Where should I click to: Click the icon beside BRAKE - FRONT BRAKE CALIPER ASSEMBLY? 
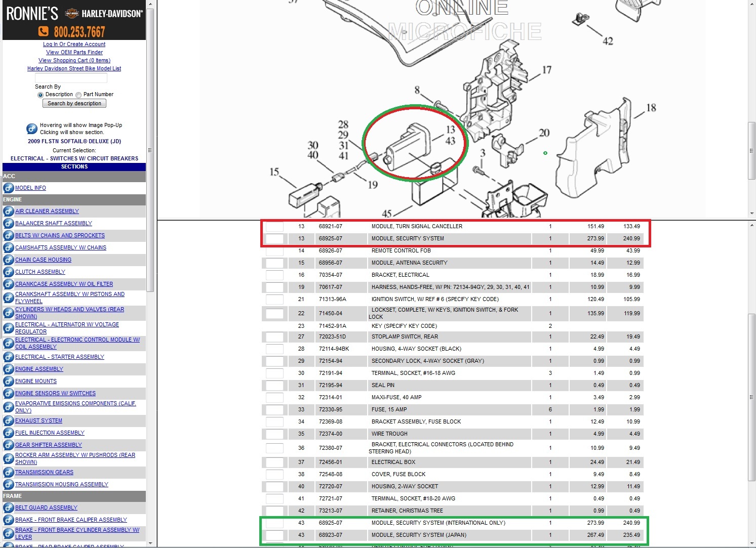(9, 520)
